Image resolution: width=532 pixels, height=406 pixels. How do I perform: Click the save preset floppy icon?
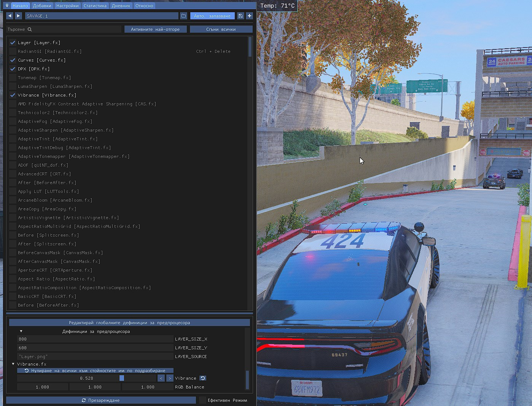pos(240,16)
